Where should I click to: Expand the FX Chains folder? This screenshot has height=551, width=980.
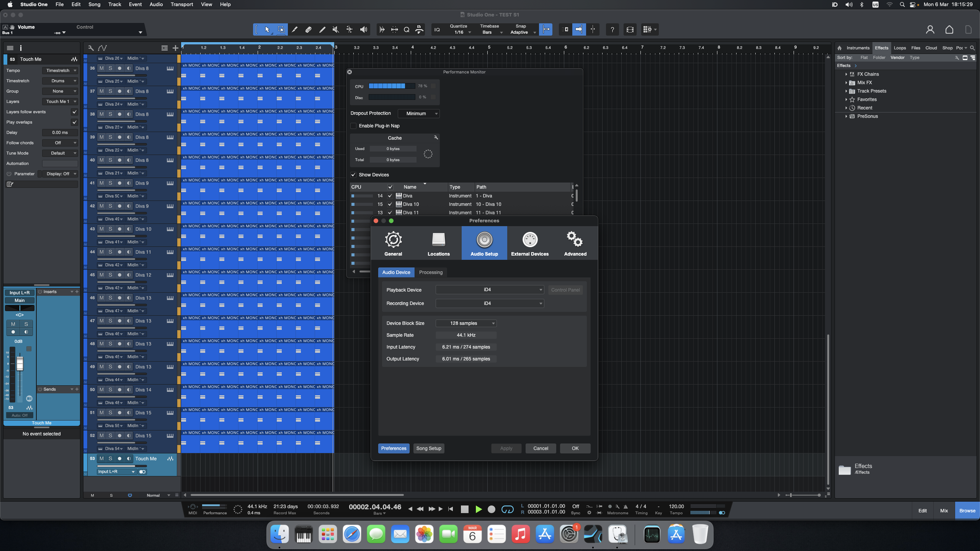point(846,74)
